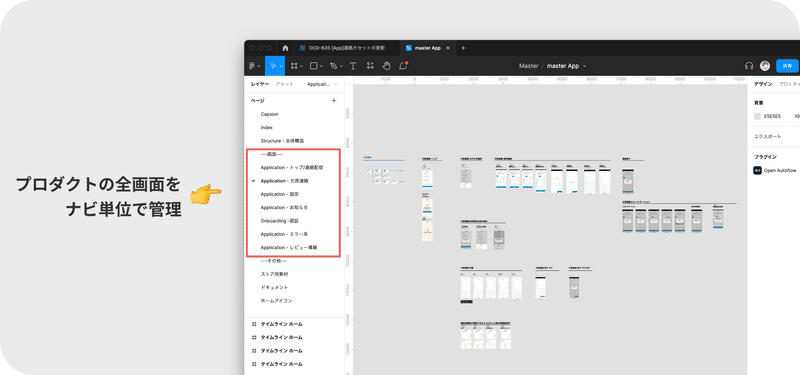
Task: Open background color swatch E5E5E5
Action: [x=758, y=116]
